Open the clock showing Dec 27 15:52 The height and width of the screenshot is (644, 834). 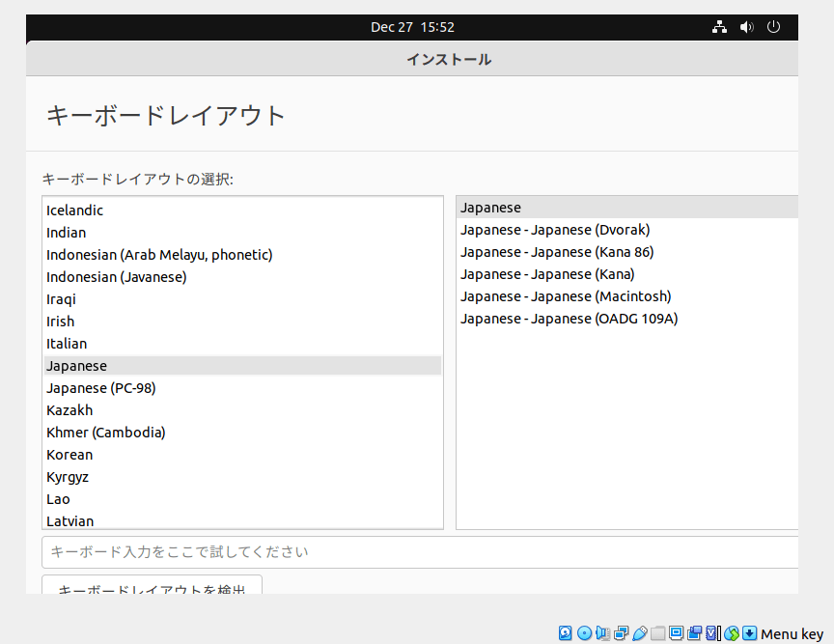click(412, 27)
